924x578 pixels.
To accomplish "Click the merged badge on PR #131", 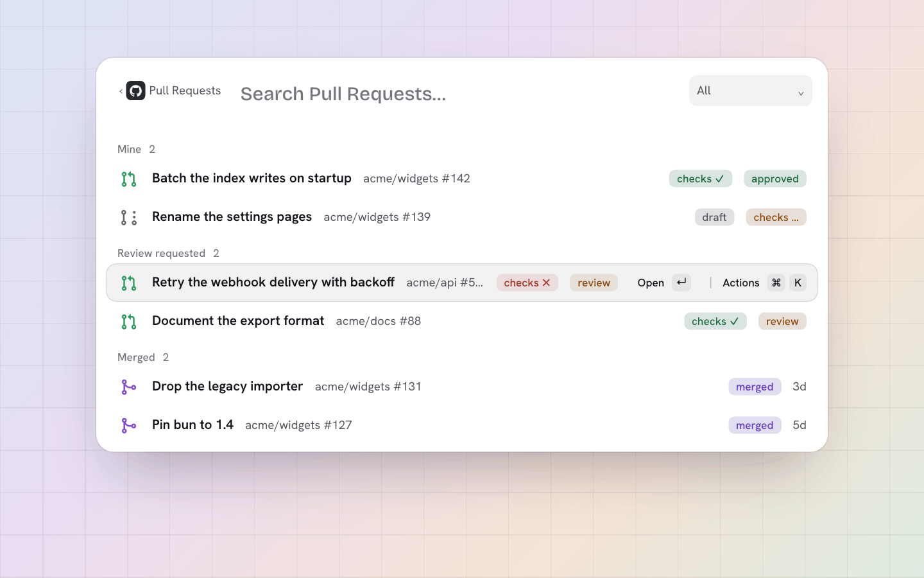I will click(x=755, y=387).
